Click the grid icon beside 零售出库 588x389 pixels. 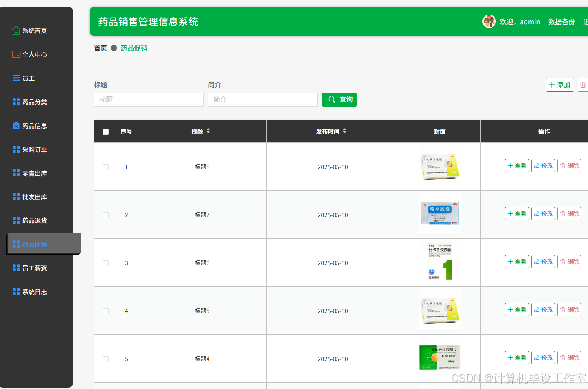(x=16, y=173)
